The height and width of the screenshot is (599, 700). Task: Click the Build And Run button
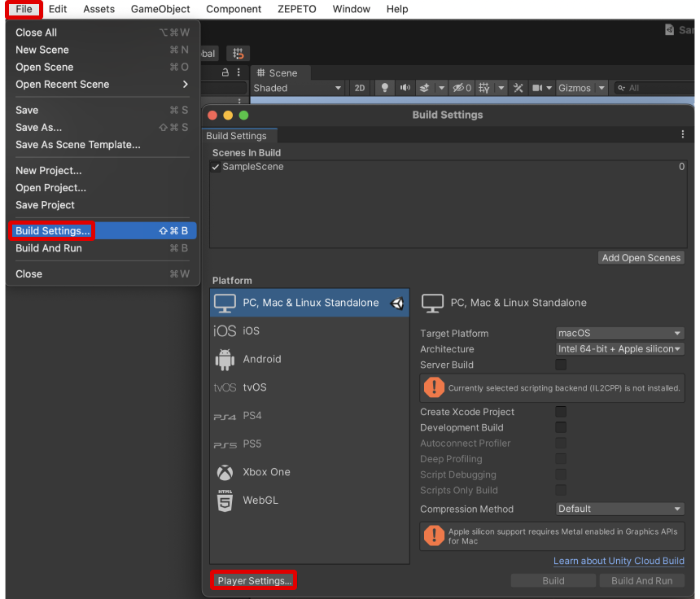tap(641, 580)
